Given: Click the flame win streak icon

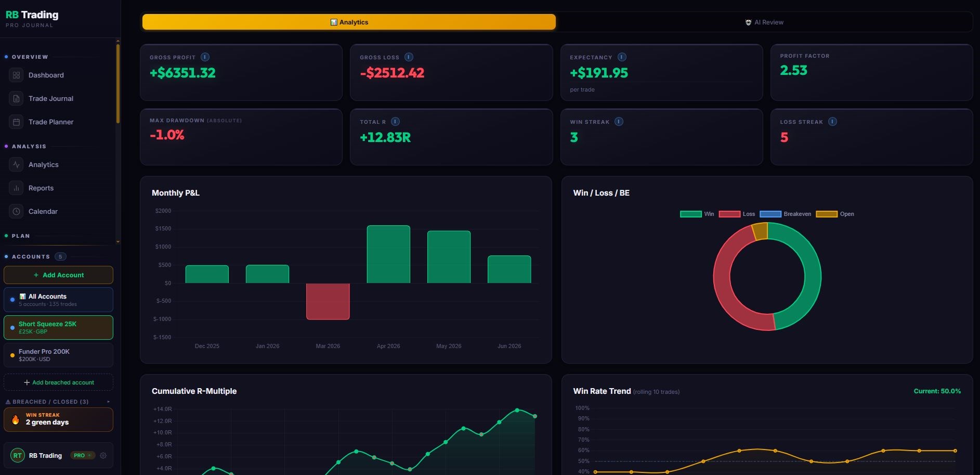Looking at the screenshot, I should tap(16, 419).
